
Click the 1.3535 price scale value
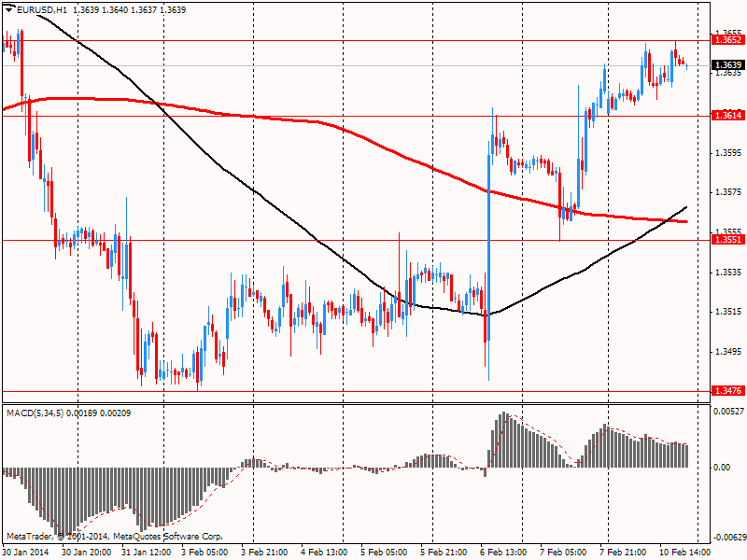[x=728, y=273]
